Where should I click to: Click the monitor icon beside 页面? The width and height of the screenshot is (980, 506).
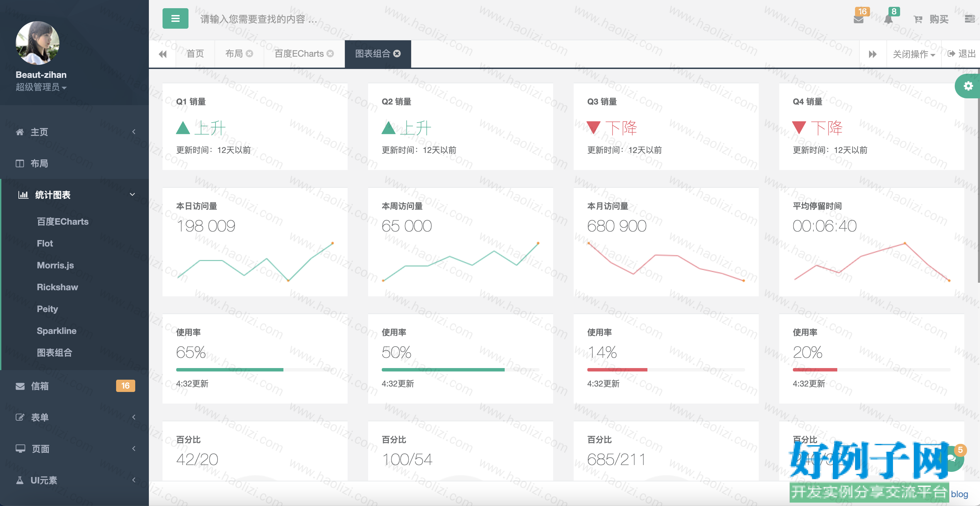point(20,449)
